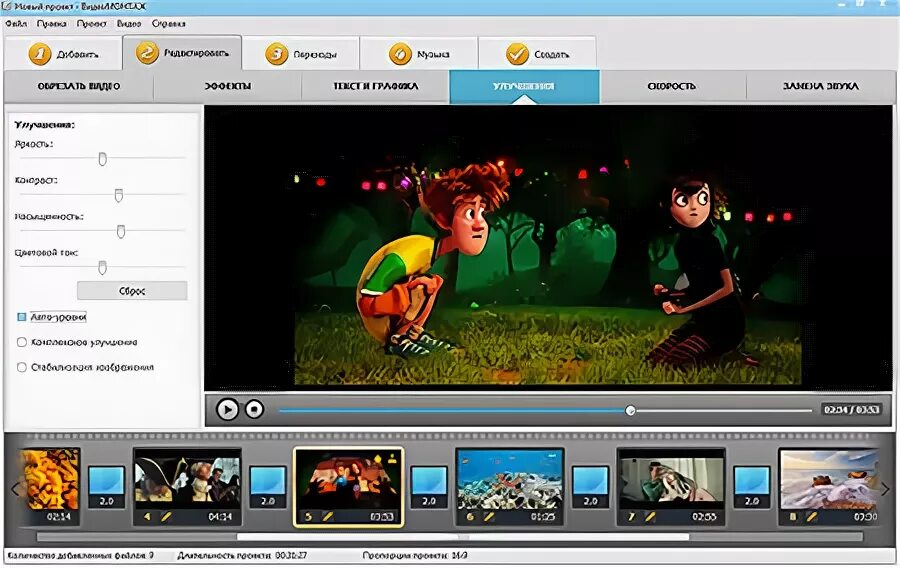Open the Справка menu
This screenshot has width=900, height=568.
pyautogui.click(x=168, y=24)
